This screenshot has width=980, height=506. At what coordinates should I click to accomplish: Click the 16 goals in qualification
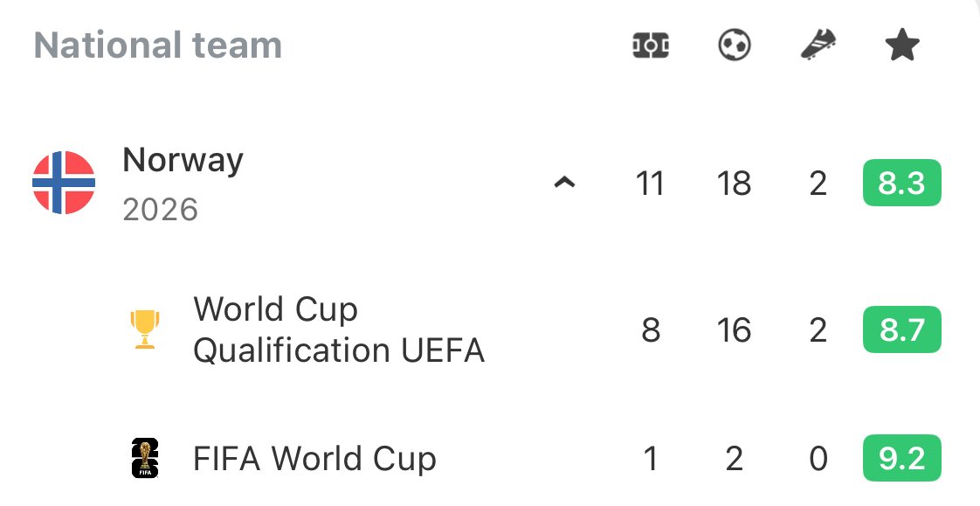(x=735, y=329)
